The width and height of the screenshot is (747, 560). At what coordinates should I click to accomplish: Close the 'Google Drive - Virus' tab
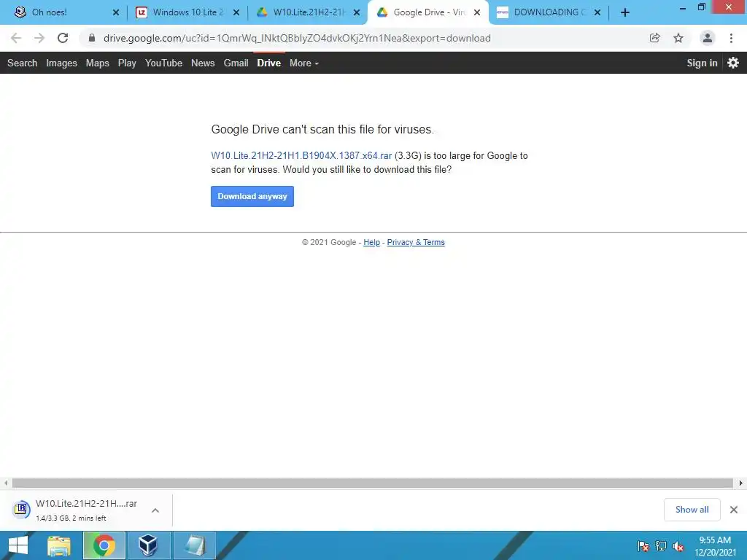pyautogui.click(x=477, y=13)
